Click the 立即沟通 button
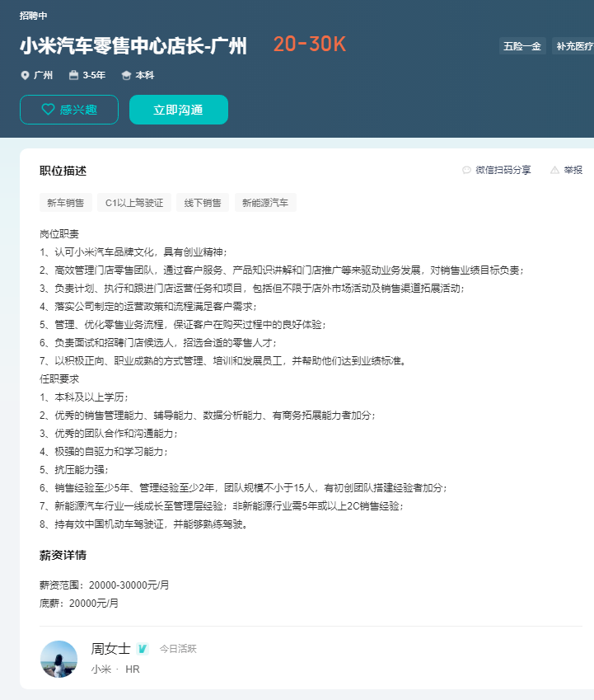 pos(179,110)
